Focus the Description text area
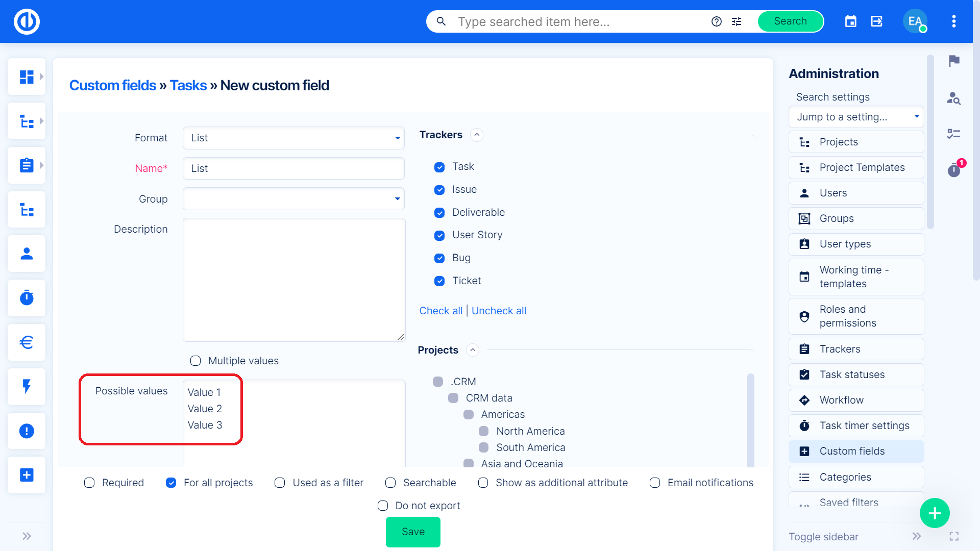980x551 pixels. tap(294, 280)
